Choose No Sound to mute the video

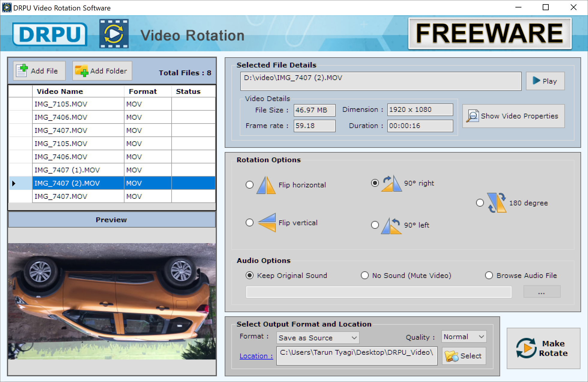[x=365, y=275]
